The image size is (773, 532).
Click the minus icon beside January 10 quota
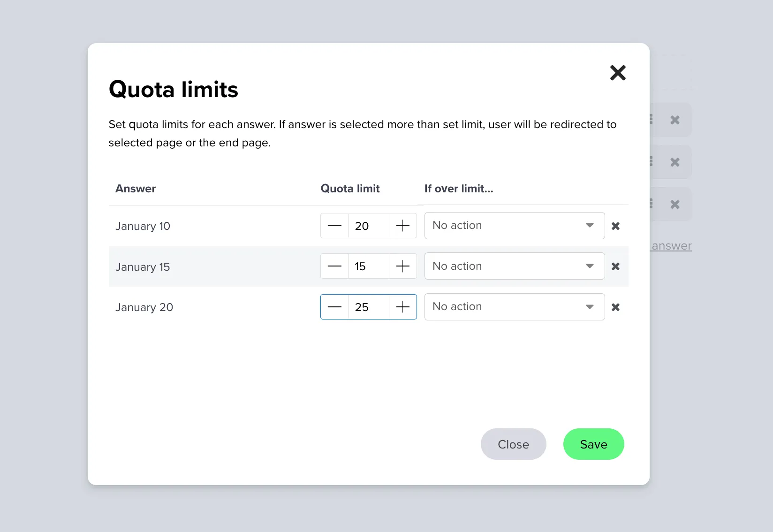tap(334, 226)
